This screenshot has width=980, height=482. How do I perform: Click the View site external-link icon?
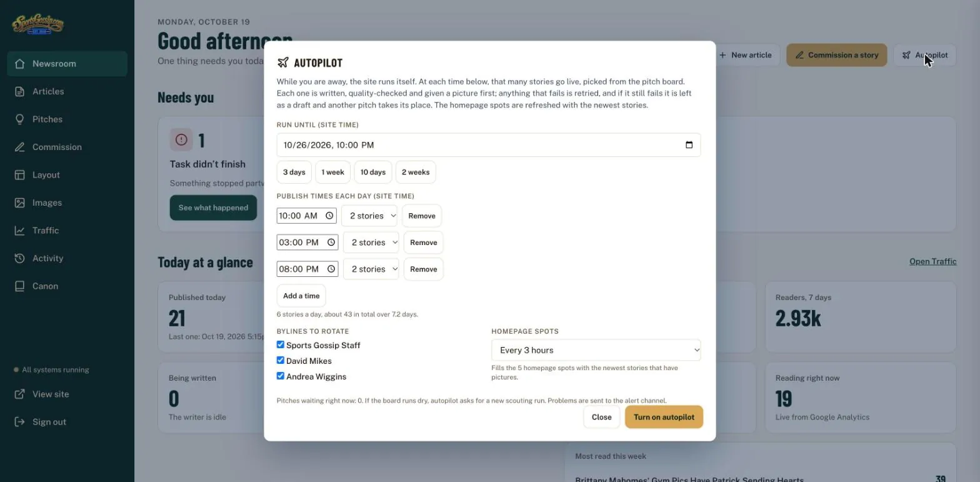point(20,394)
